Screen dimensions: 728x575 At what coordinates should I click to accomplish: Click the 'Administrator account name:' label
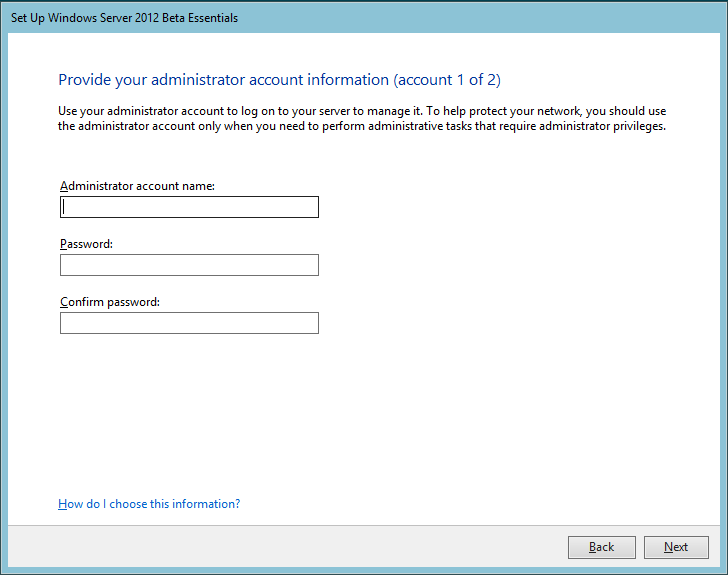pyautogui.click(x=137, y=186)
